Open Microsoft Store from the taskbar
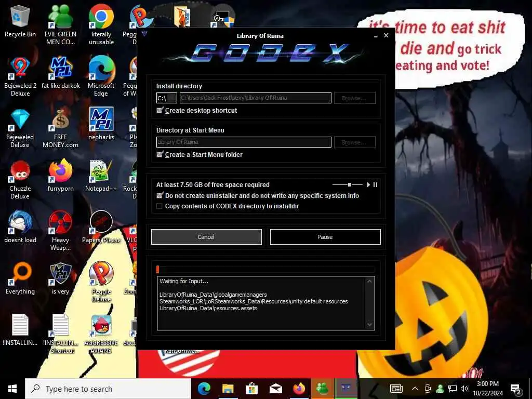532x399 pixels. pos(251,389)
